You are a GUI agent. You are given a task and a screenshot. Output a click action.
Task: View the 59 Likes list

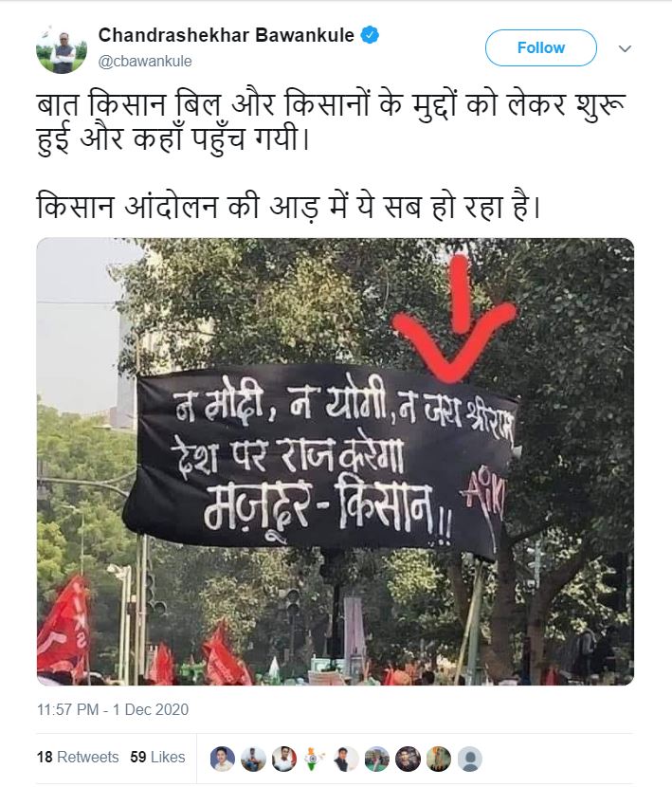pos(157,757)
